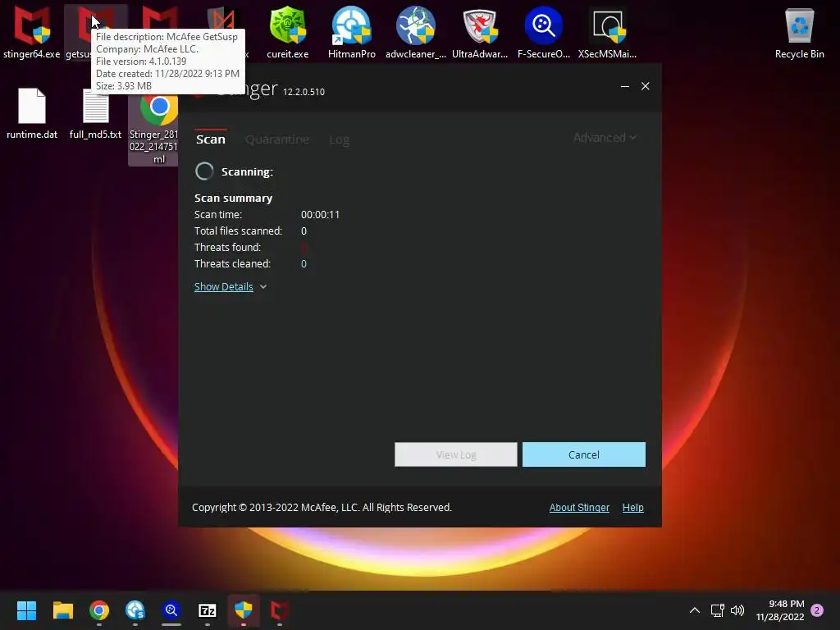The image size is (840, 630).
Task: Expand the Show Details link
Action: pyautogui.click(x=223, y=286)
